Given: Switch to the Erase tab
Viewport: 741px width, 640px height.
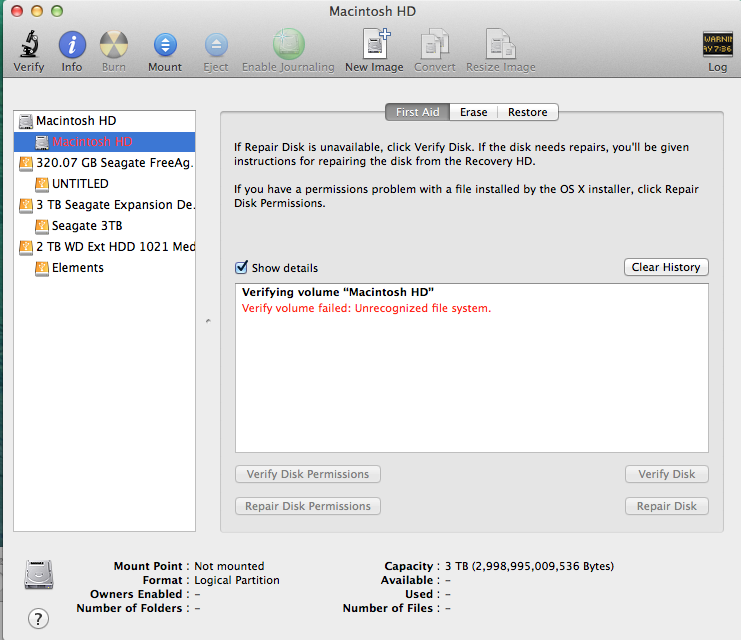Looking at the screenshot, I should pos(474,112).
